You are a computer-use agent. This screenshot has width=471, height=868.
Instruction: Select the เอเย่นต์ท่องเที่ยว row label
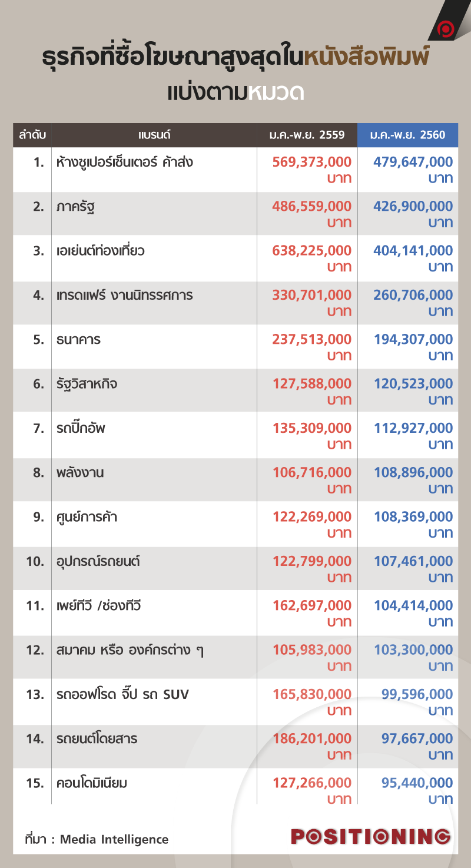click(x=101, y=250)
